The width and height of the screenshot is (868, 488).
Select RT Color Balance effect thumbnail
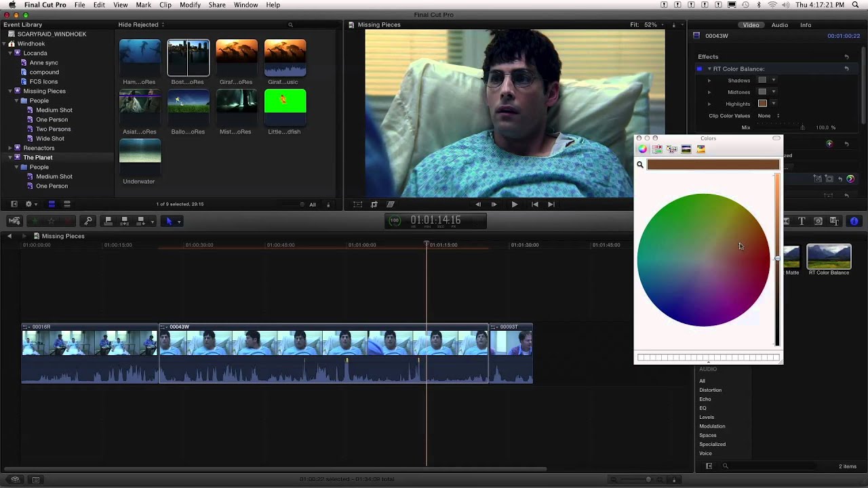click(x=829, y=256)
